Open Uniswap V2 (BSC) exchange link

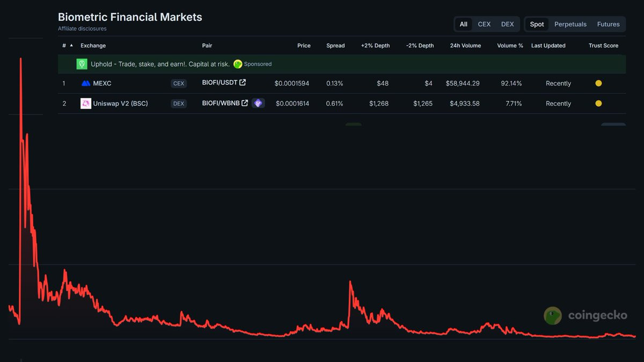(120, 104)
